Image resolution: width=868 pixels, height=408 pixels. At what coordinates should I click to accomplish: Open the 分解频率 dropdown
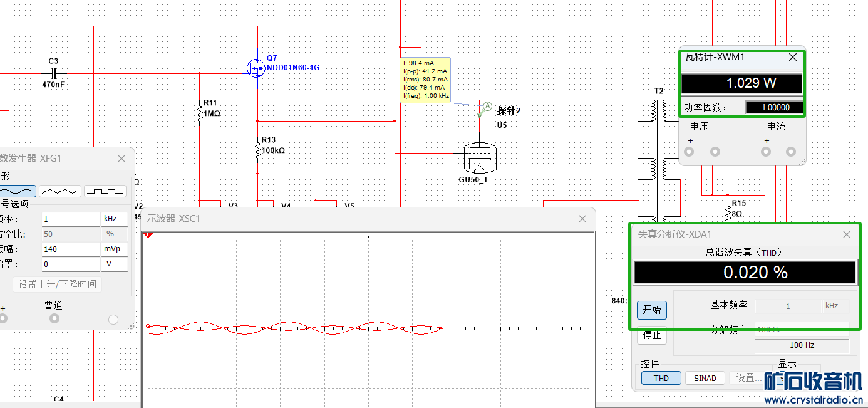point(802,329)
